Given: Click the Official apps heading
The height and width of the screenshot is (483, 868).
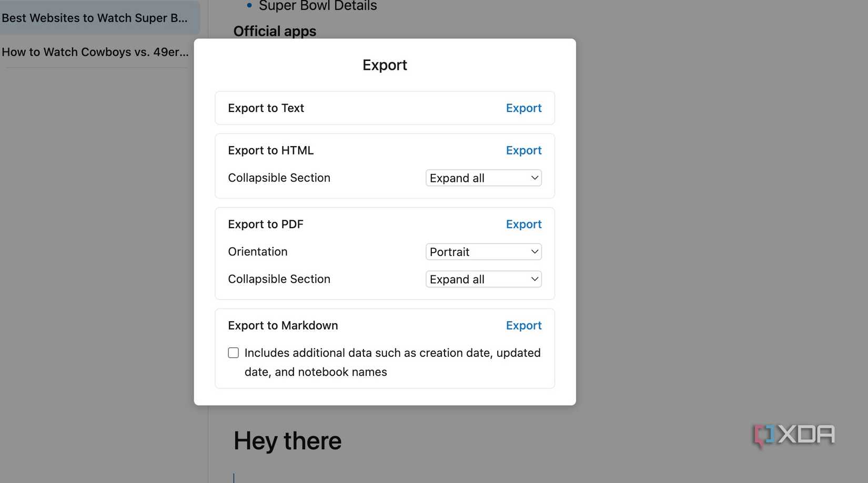Looking at the screenshot, I should click(x=275, y=31).
